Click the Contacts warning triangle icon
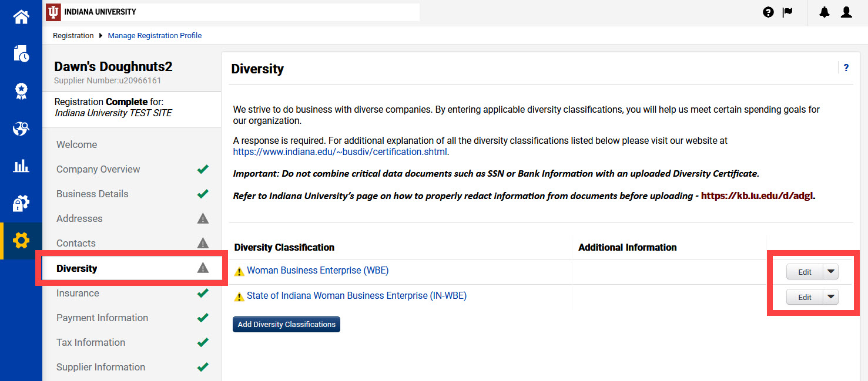The height and width of the screenshot is (381, 868). pos(203,243)
